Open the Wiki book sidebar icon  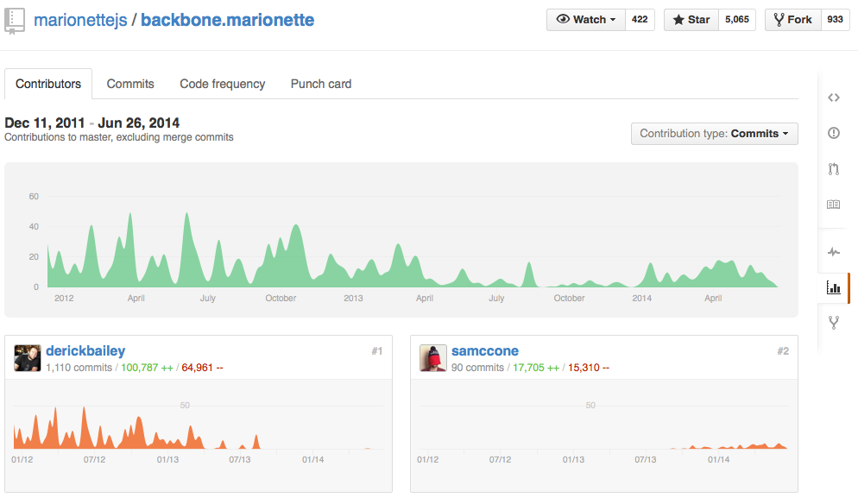tap(833, 205)
